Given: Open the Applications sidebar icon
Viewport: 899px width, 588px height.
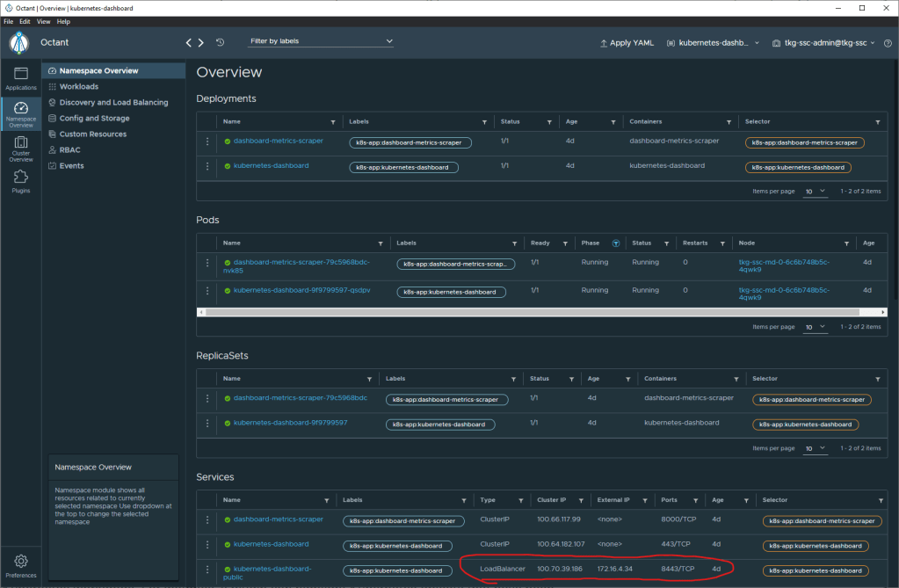Looking at the screenshot, I should point(21,77).
